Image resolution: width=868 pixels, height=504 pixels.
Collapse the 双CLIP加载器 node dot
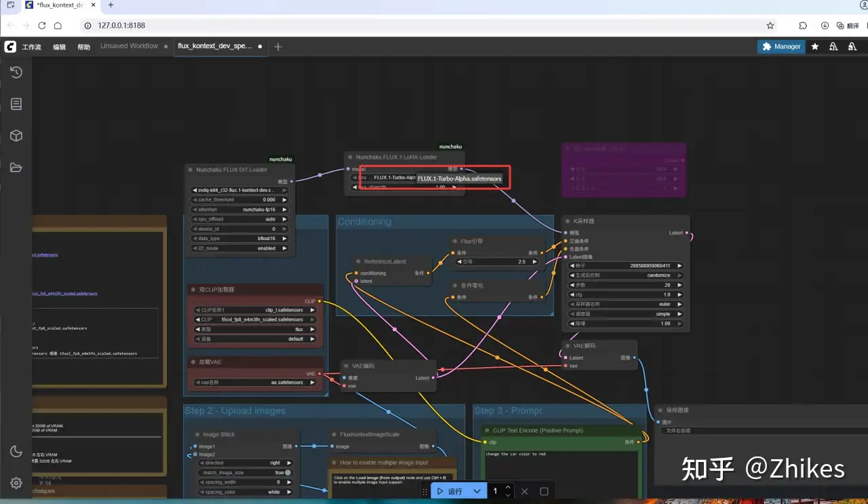193,290
